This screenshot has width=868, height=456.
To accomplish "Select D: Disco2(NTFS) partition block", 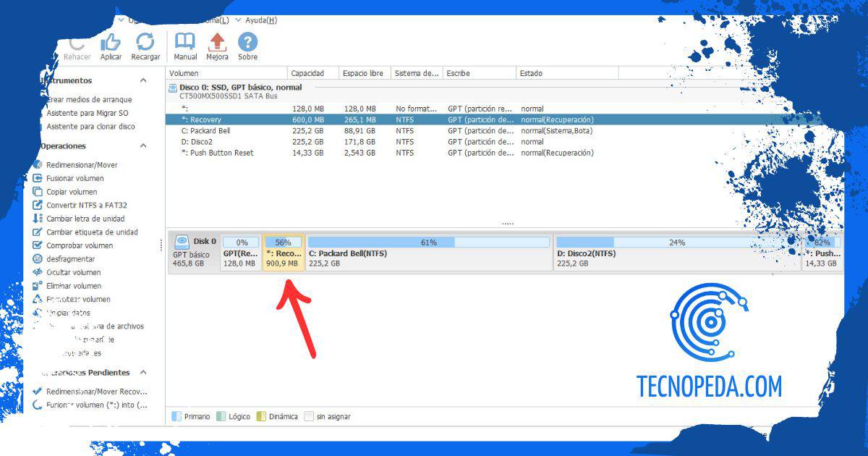I will click(x=678, y=253).
